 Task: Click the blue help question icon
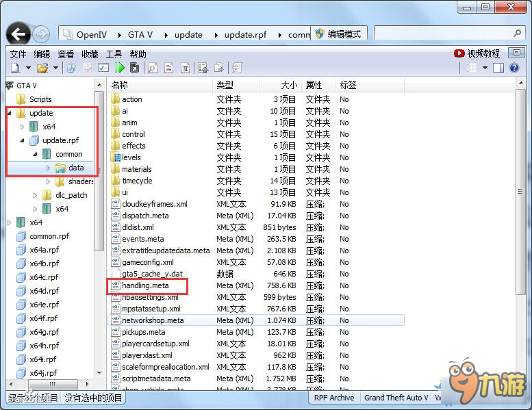pyautogui.click(x=514, y=68)
